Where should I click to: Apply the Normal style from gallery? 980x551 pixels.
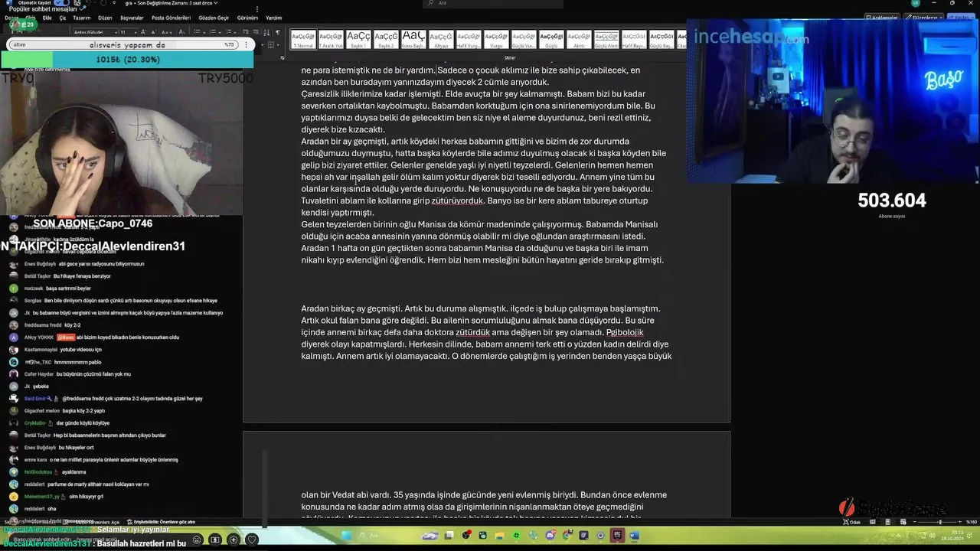[303, 39]
